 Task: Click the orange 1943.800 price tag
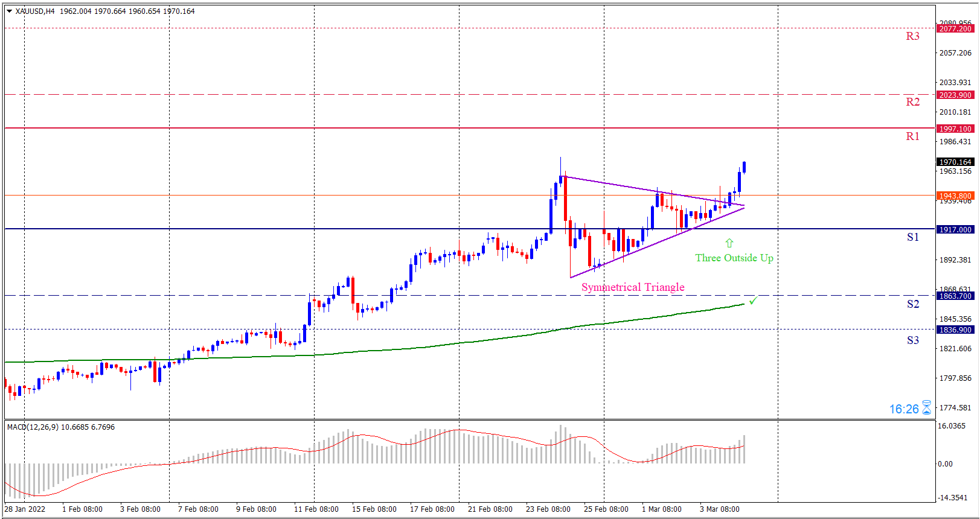point(955,196)
